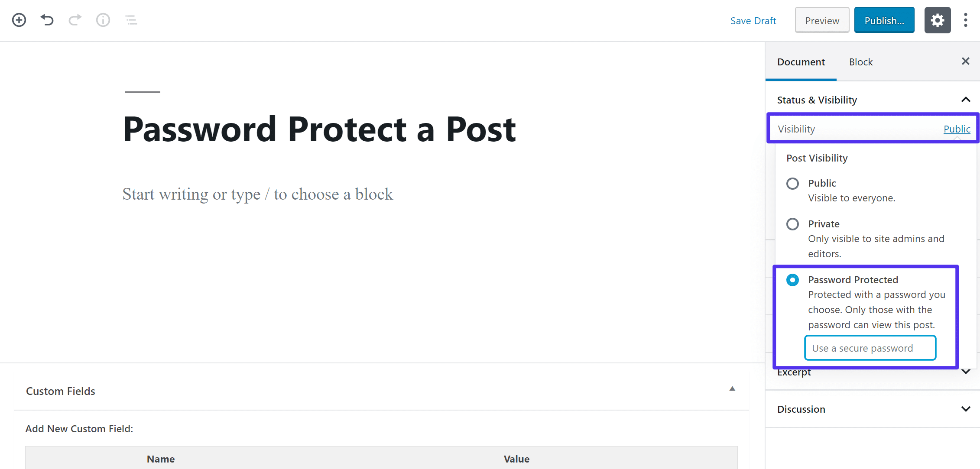Switch to the Document tab

[801, 61]
